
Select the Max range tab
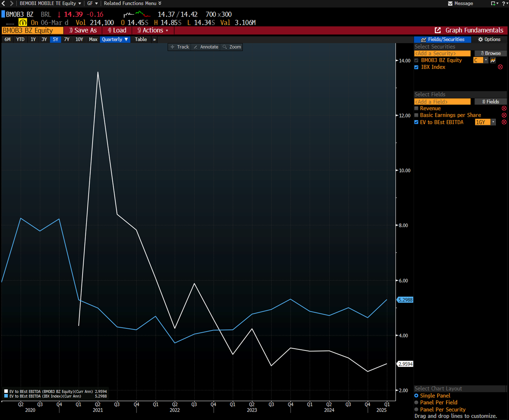(93, 39)
